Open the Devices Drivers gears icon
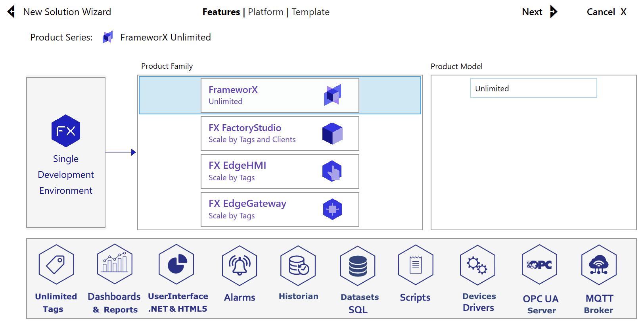Viewport: 644px width, 324px height. [x=477, y=265]
